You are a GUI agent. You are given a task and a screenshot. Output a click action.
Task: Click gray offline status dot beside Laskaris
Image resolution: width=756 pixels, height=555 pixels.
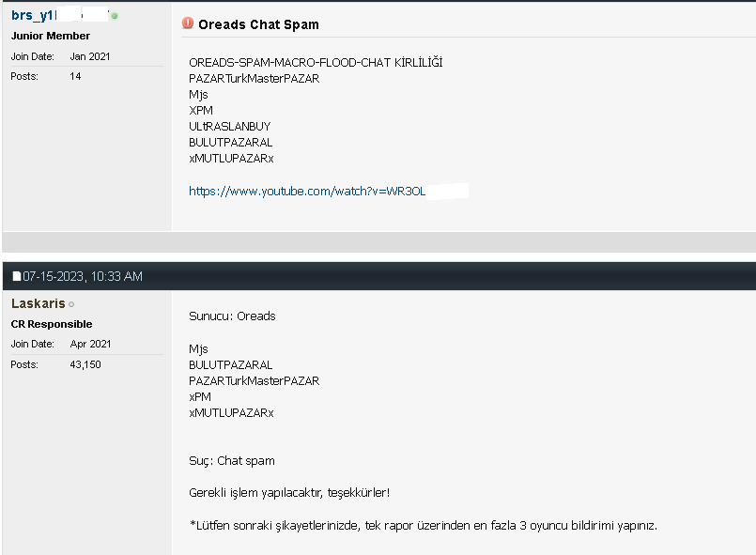[71, 304]
